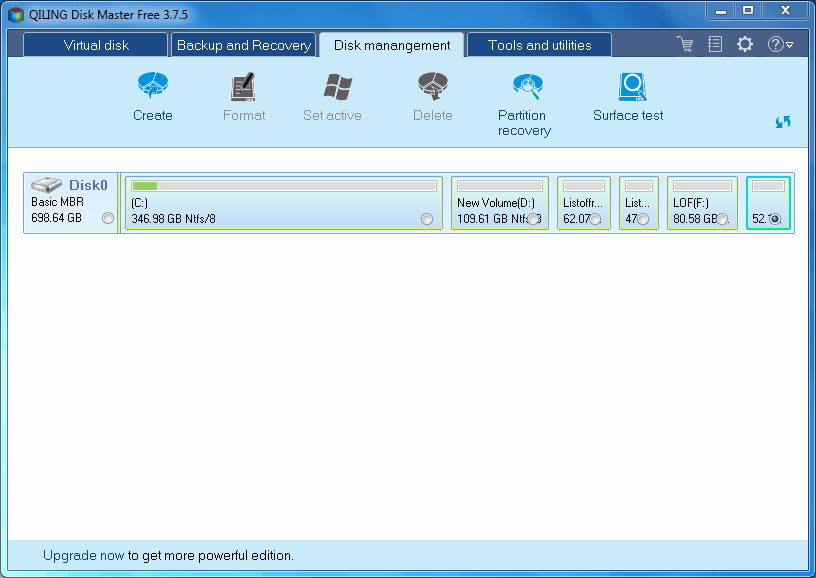
Task: Expand the help question mark dropdown
Action: [x=780, y=44]
